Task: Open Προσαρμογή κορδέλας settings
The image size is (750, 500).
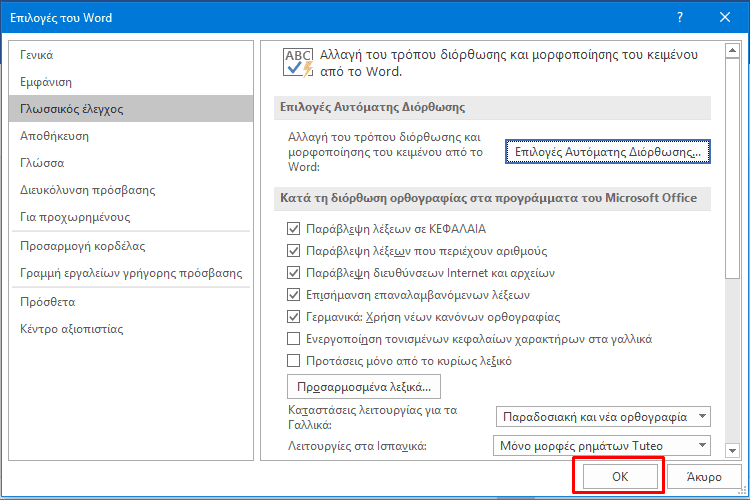Action: click(x=131, y=246)
